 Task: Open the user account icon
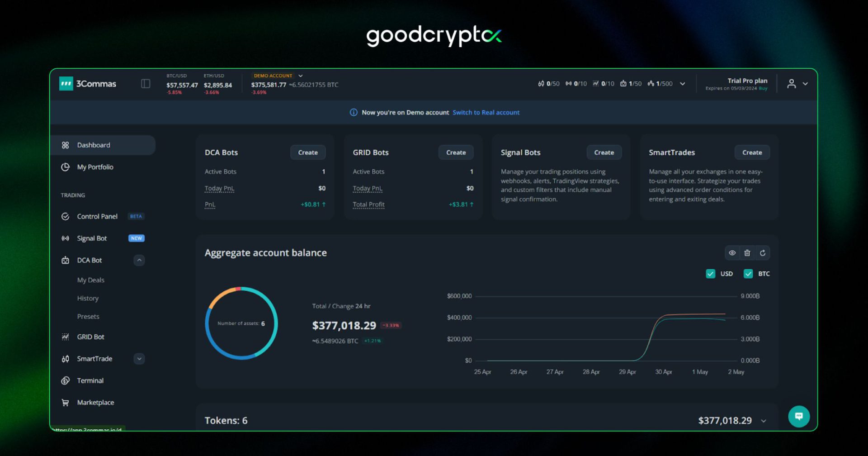(x=791, y=84)
